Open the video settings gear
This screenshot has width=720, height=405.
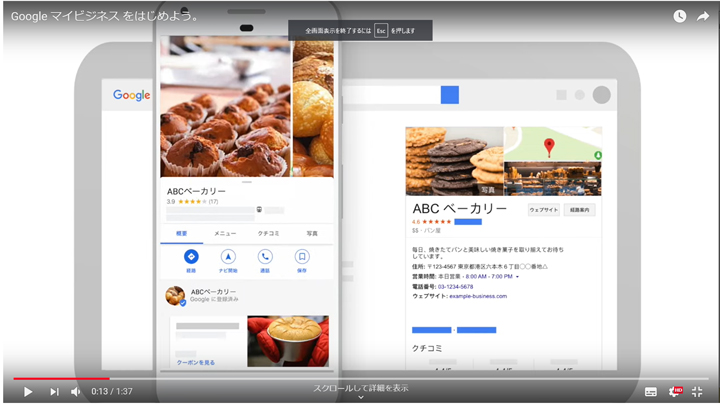(675, 392)
